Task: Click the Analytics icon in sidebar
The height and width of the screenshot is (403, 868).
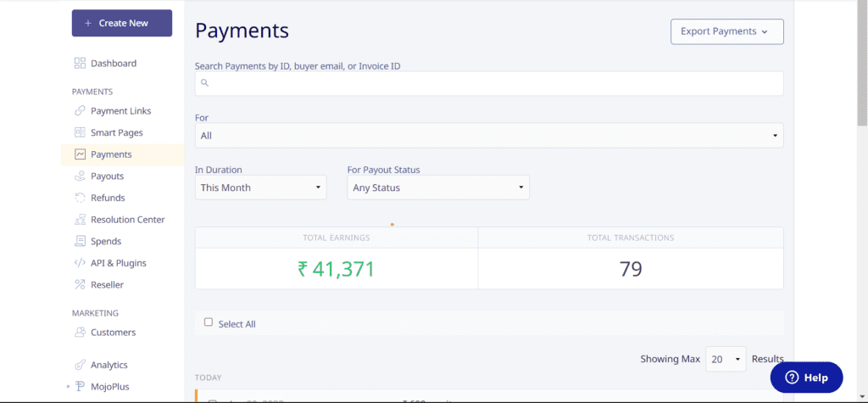Action: (x=80, y=365)
